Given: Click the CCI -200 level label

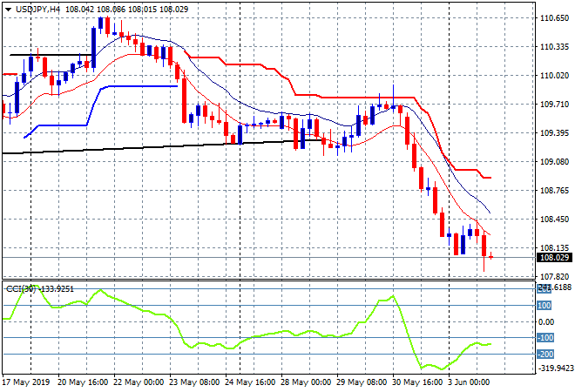Looking at the screenshot, I should click(x=545, y=354).
